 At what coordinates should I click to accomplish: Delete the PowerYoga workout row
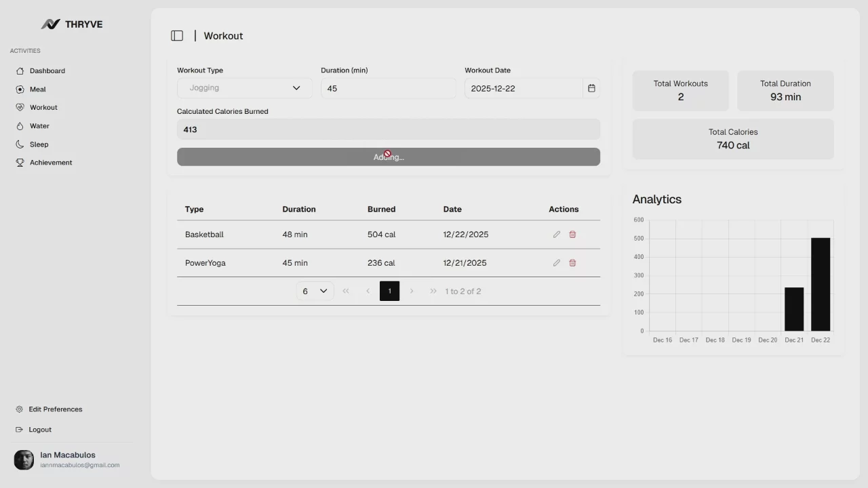pos(572,263)
